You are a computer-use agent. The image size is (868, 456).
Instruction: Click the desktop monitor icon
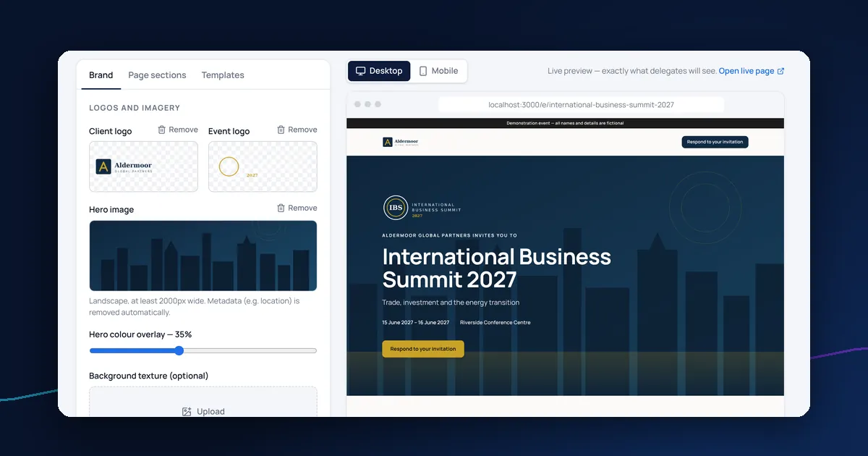[360, 71]
